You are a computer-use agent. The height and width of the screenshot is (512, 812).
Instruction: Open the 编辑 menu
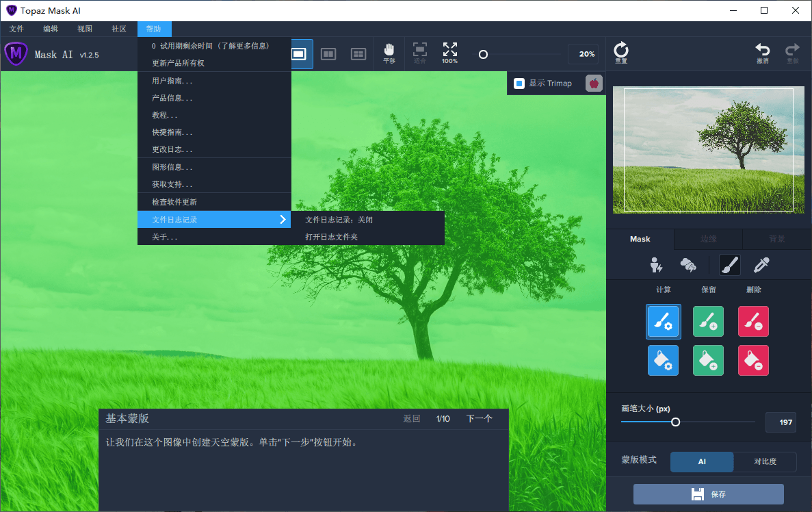point(51,29)
